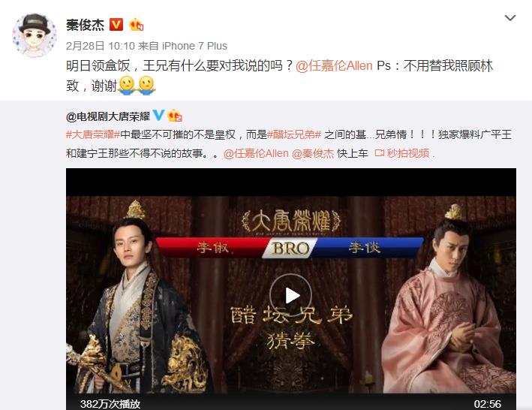Open the @任嘉伦Allen mention in repost
This screenshot has width=532, height=410.
[x=256, y=153]
